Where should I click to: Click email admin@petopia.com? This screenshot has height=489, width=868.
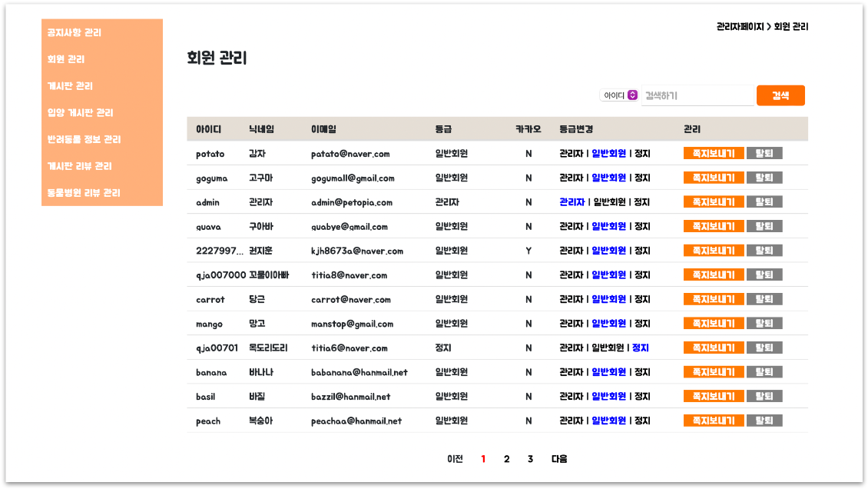pos(352,203)
